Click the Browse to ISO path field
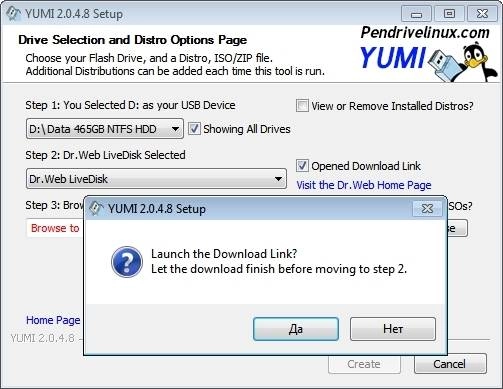This screenshot has width=503, height=389. [x=55, y=228]
